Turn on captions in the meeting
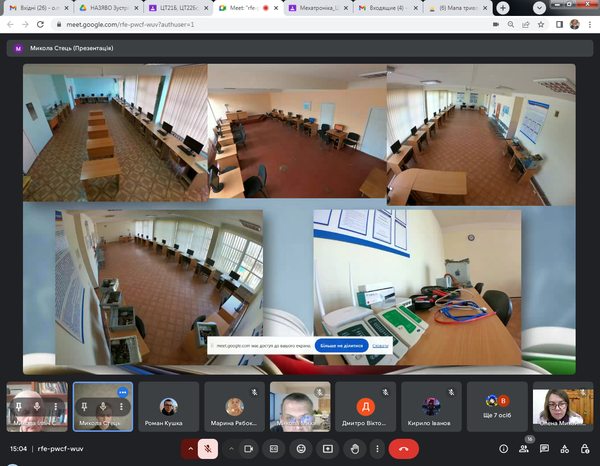The image size is (600, 466). click(273, 449)
